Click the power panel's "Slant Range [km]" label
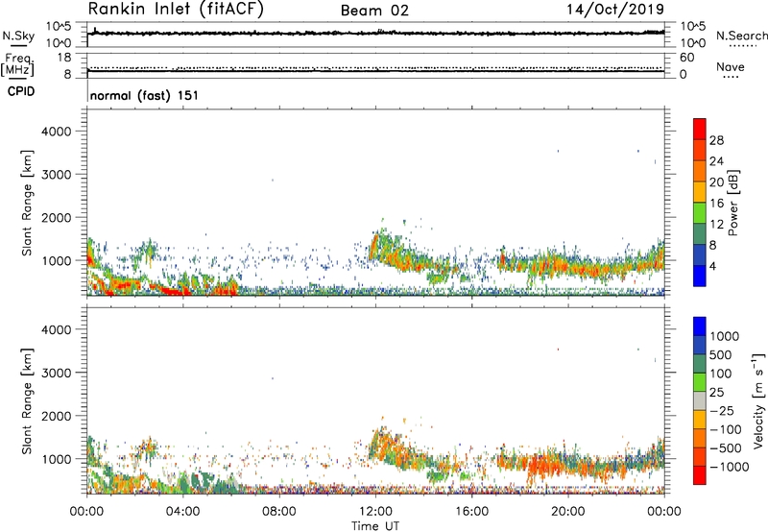Viewport: 768px width, 532px height. point(27,203)
